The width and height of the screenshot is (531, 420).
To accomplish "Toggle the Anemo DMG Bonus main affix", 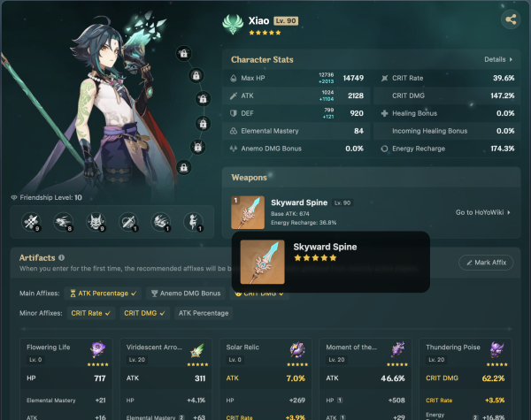I will 186,294.
